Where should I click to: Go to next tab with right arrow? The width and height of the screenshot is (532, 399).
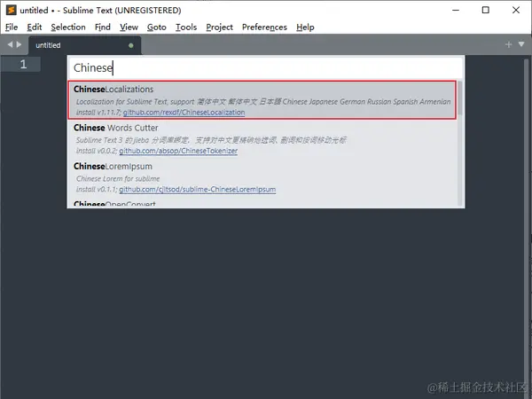click(x=19, y=44)
